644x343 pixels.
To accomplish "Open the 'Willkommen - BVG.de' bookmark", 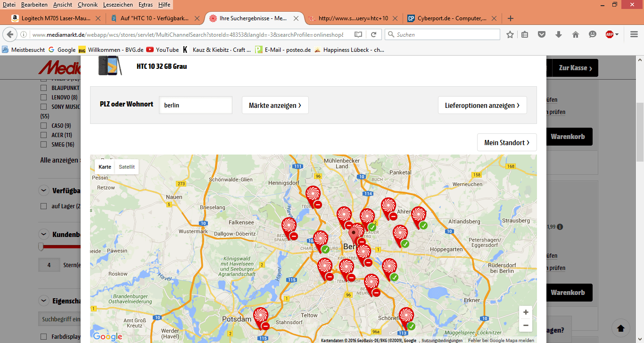I will [111, 49].
